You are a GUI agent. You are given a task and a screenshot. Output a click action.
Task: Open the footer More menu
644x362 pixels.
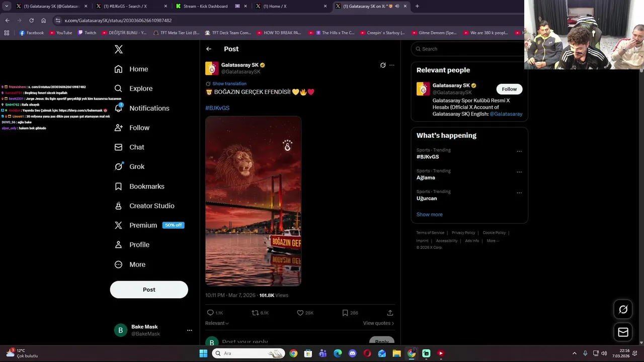click(x=493, y=241)
